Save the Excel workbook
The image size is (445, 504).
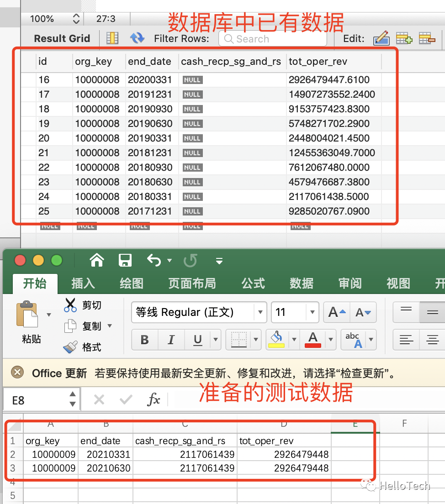pos(125,260)
